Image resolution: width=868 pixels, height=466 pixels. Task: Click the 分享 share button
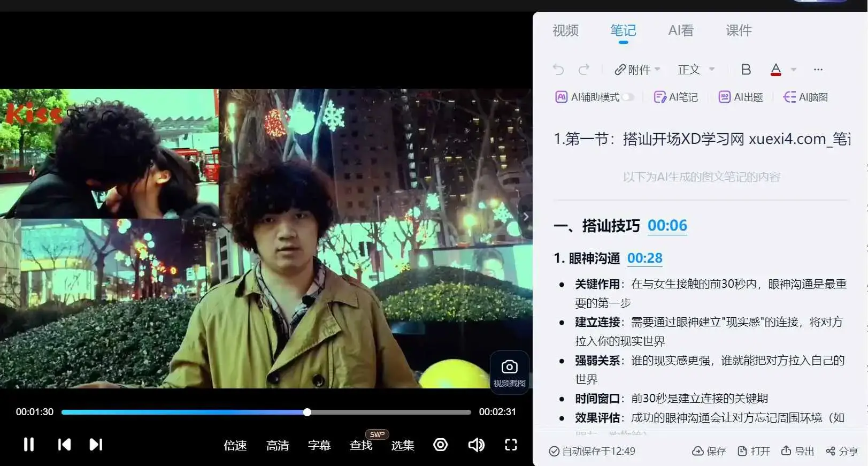842,451
